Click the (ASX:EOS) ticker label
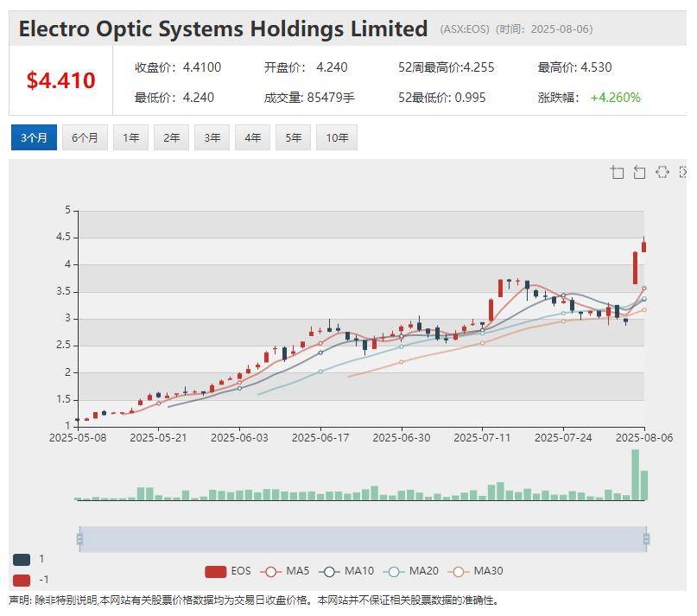This screenshot has width=697, height=616. (465, 29)
